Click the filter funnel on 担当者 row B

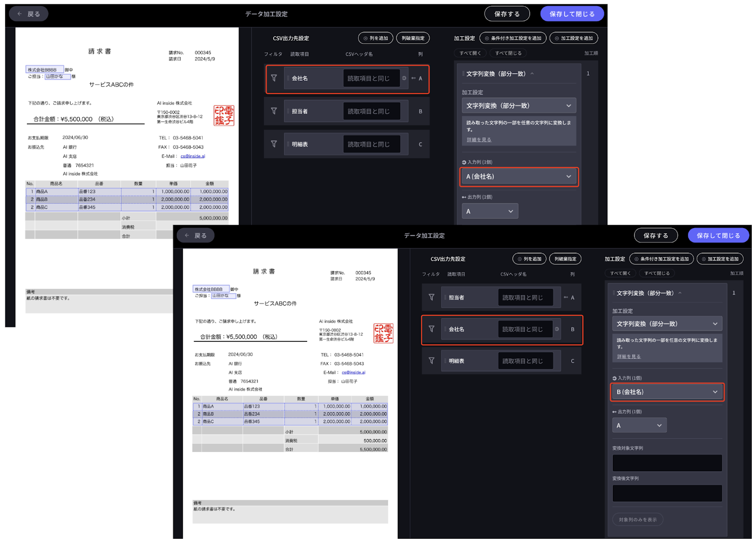click(x=274, y=111)
